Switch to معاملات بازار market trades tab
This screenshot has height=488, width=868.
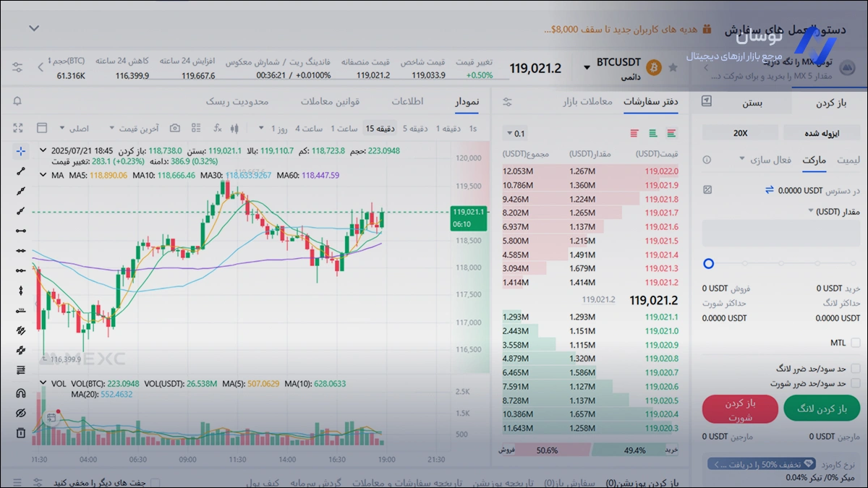(x=588, y=102)
